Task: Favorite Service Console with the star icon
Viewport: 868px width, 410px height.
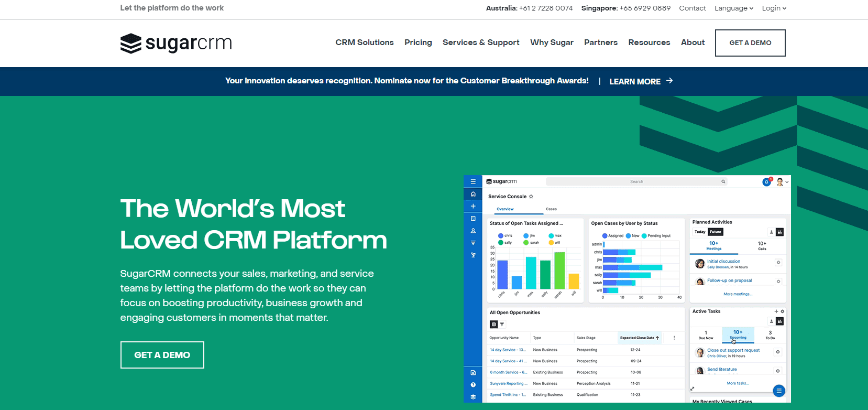Action: (x=531, y=197)
